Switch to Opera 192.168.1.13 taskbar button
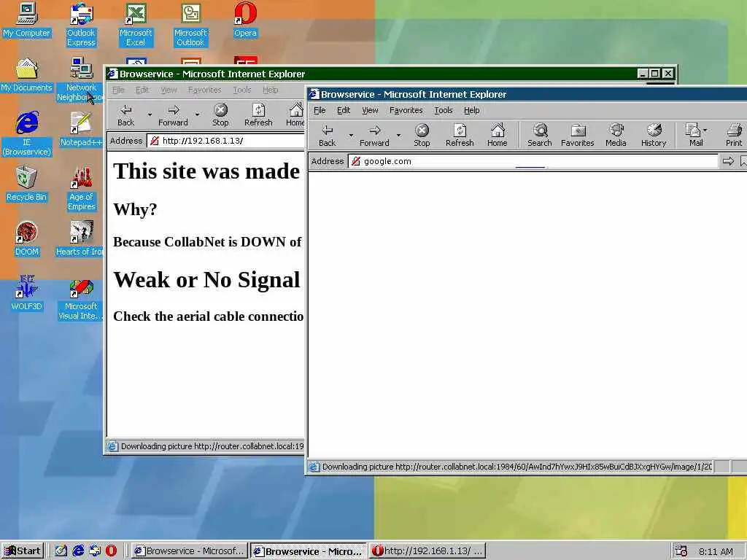Viewport: 747px width, 560px height. (427, 551)
